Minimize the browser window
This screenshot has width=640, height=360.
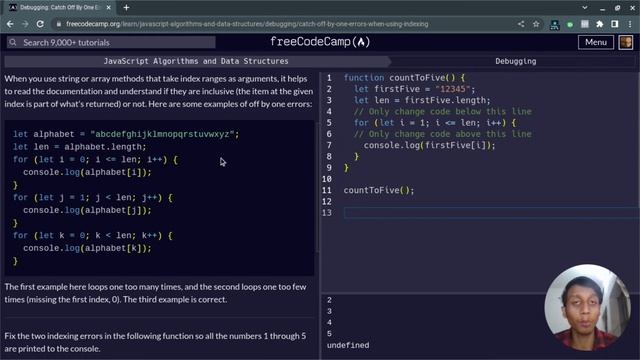(602, 8)
